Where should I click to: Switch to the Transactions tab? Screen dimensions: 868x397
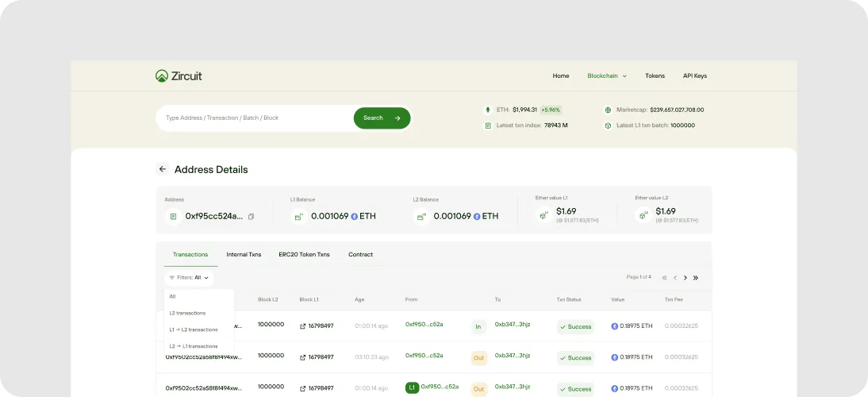click(x=190, y=255)
